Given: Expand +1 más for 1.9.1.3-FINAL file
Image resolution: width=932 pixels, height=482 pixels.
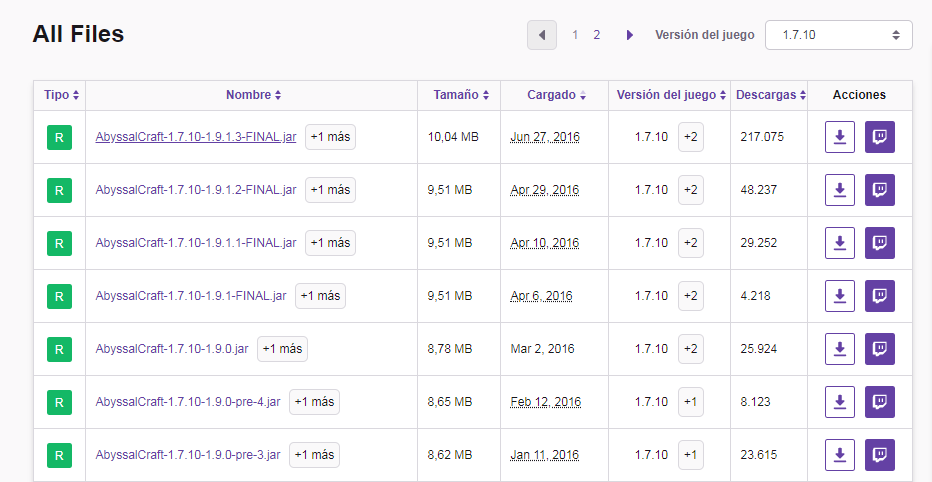Looking at the screenshot, I should 330,137.
